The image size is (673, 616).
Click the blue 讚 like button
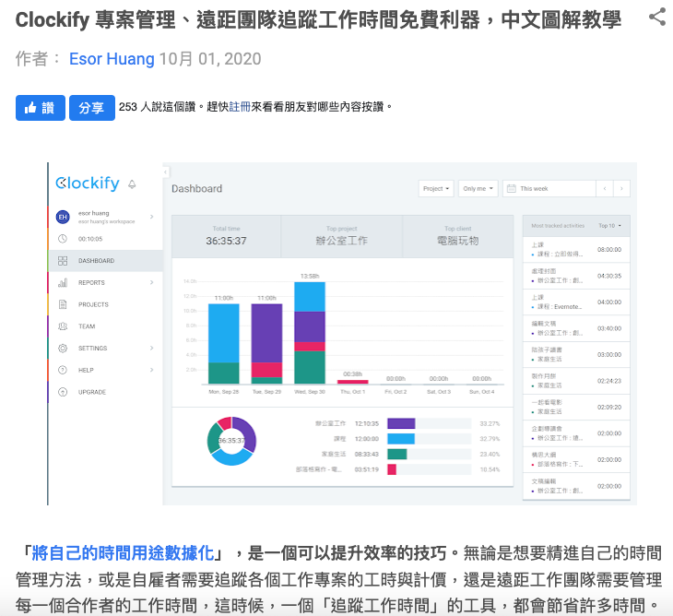(x=41, y=108)
